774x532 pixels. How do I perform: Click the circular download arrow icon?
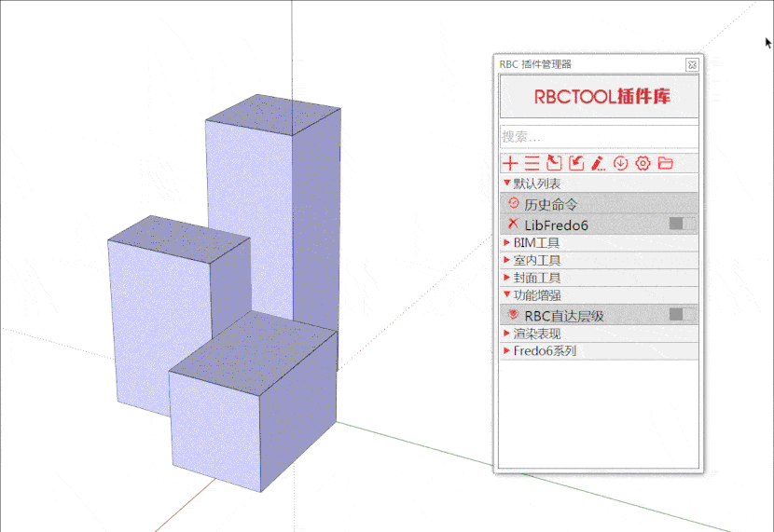621,163
